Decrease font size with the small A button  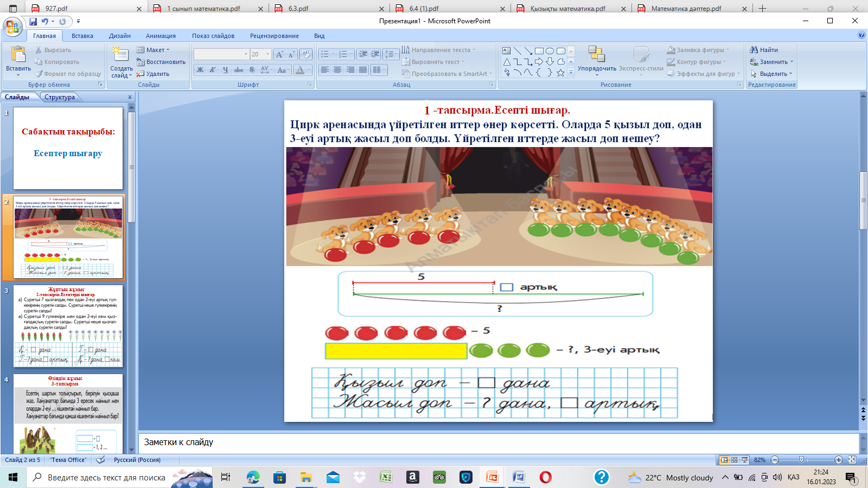click(291, 54)
